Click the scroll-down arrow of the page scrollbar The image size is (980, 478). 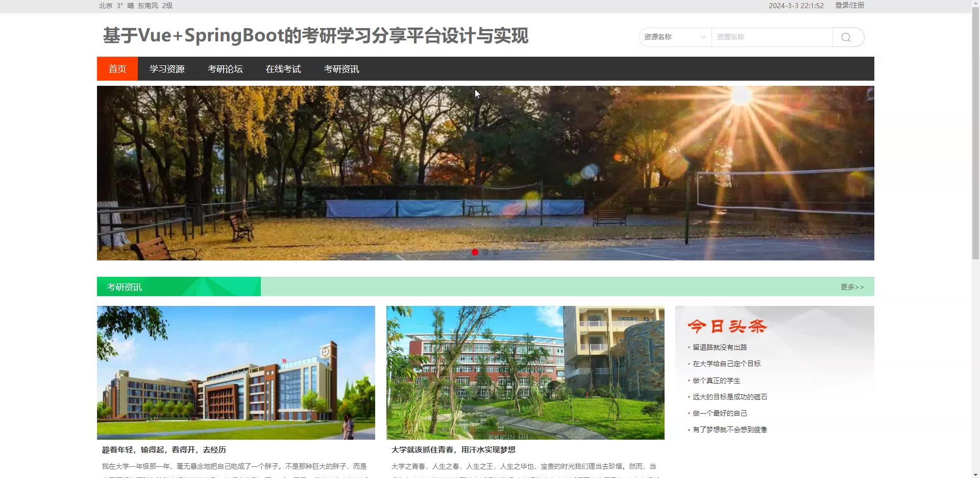point(975,474)
